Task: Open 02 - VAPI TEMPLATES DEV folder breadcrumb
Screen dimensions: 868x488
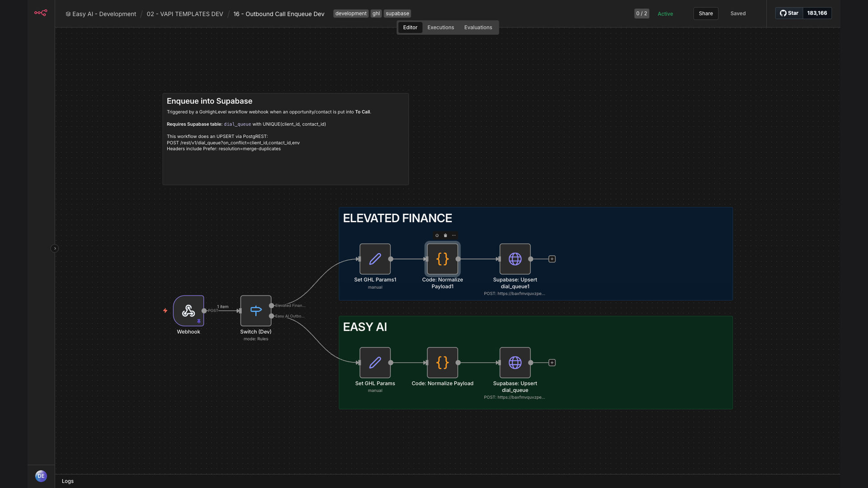Action: (x=185, y=14)
